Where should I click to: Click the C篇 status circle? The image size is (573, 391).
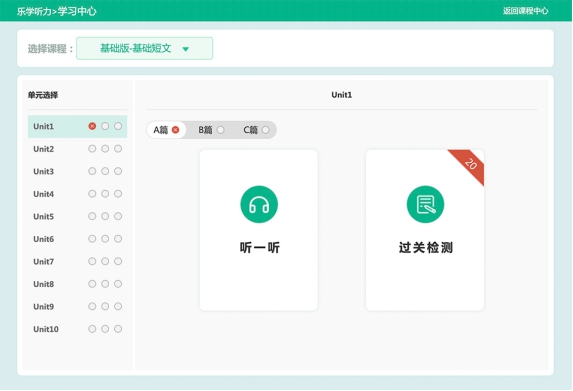[x=266, y=130]
